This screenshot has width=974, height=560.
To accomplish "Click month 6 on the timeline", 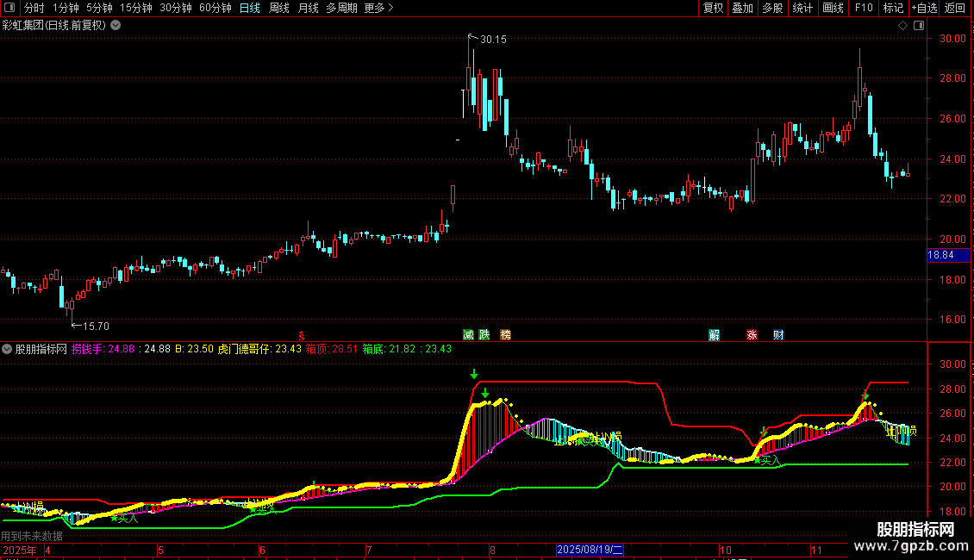I will pos(262,550).
